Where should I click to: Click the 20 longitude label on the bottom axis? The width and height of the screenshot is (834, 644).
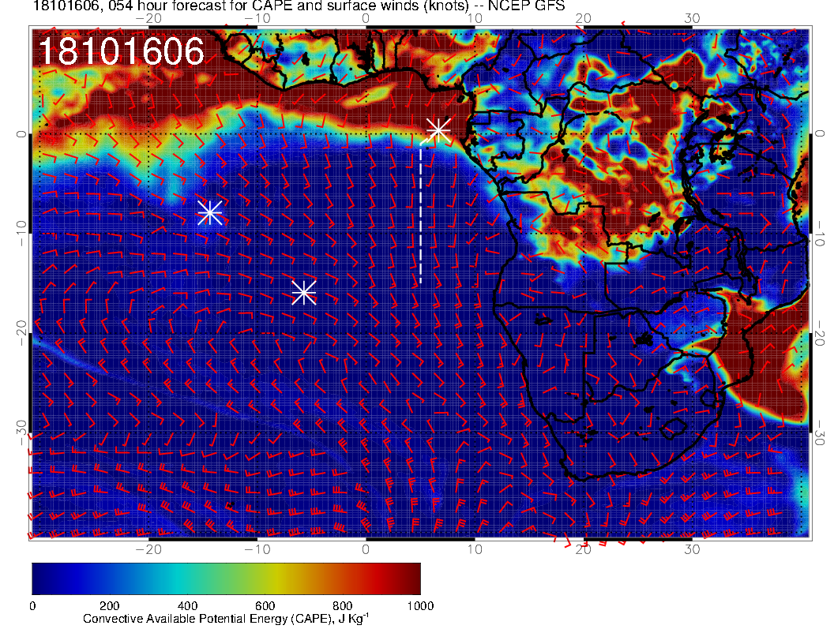584,549
